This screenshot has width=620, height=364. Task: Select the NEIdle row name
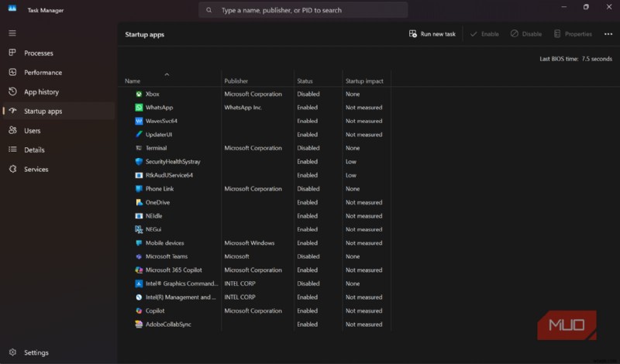click(153, 216)
